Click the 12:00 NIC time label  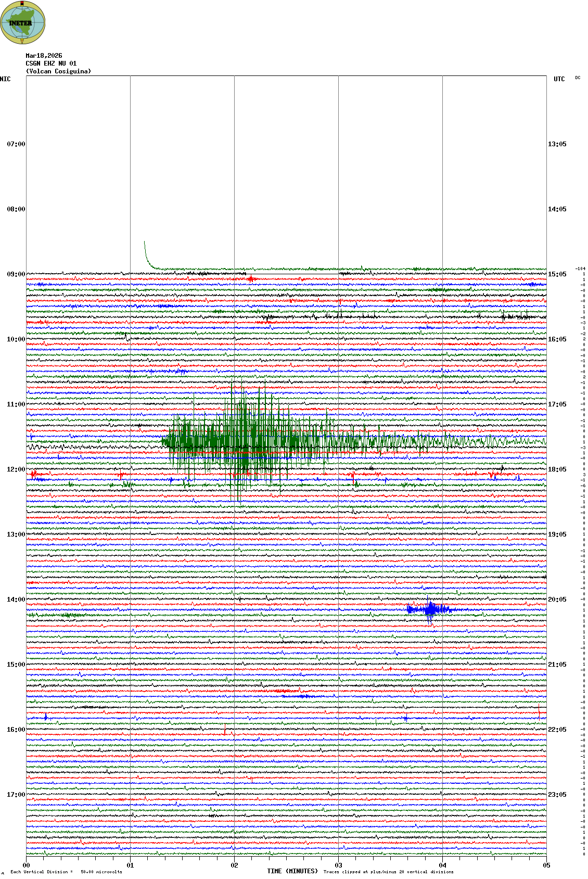pyautogui.click(x=16, y=469)
